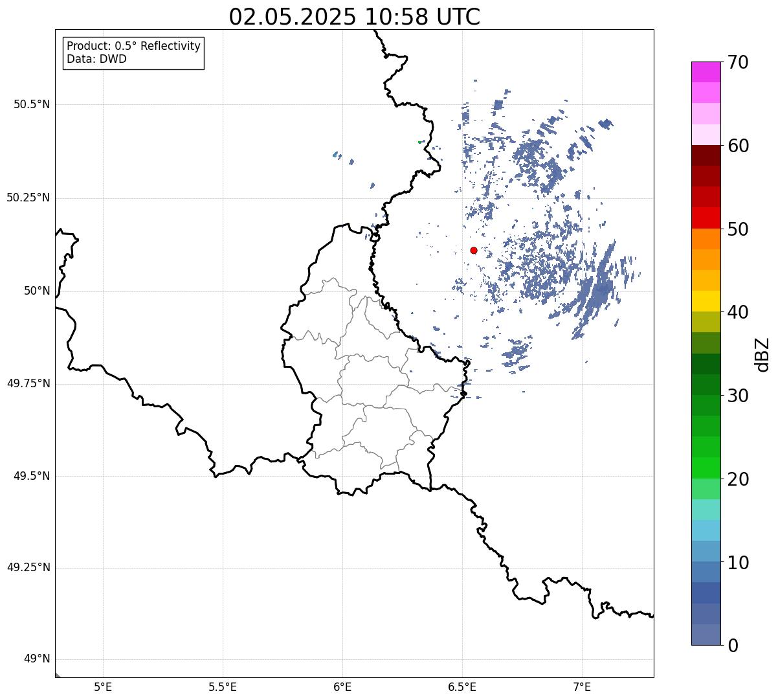Click the magenta top colorbar swatch
Image resolution: width=778 pixels, height=700 pixels.
[x=706, y=72]
